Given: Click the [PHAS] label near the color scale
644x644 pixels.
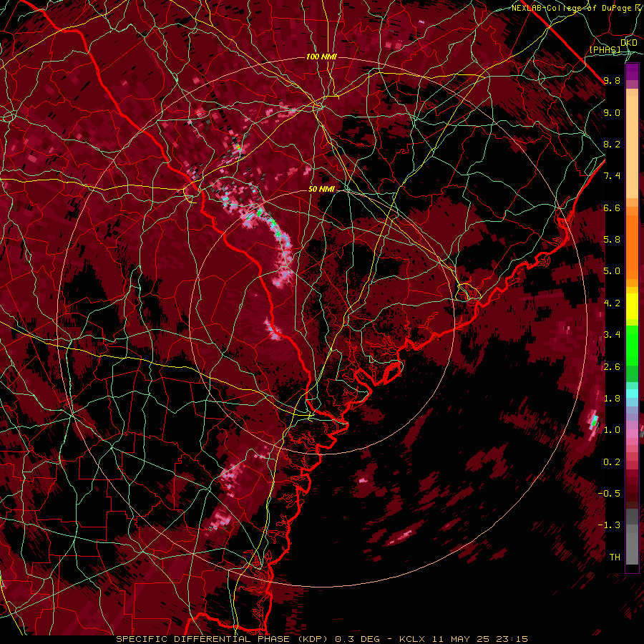Looking at the screenshot, I should point(605,49).
